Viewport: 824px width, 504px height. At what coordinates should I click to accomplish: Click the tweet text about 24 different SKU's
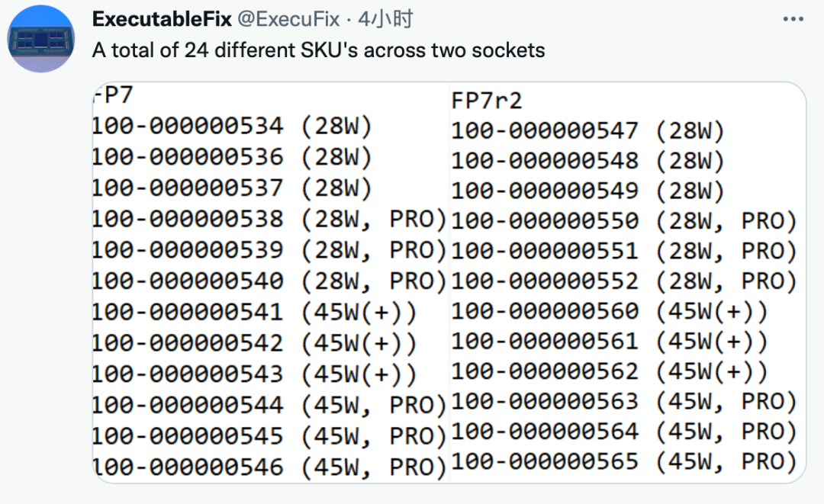coord(318,50)
